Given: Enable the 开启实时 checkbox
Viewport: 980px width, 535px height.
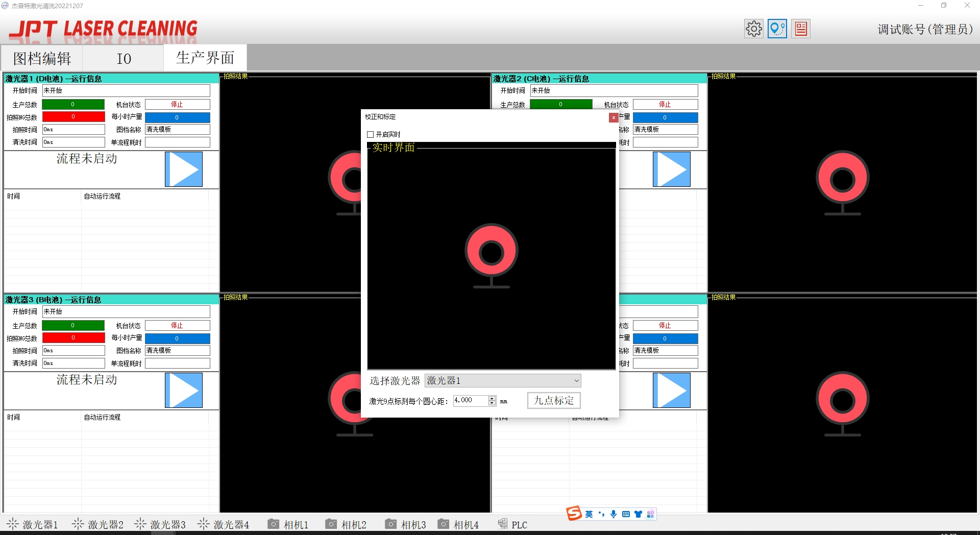Looking at the screenshot, I should [x=371, y=134].
